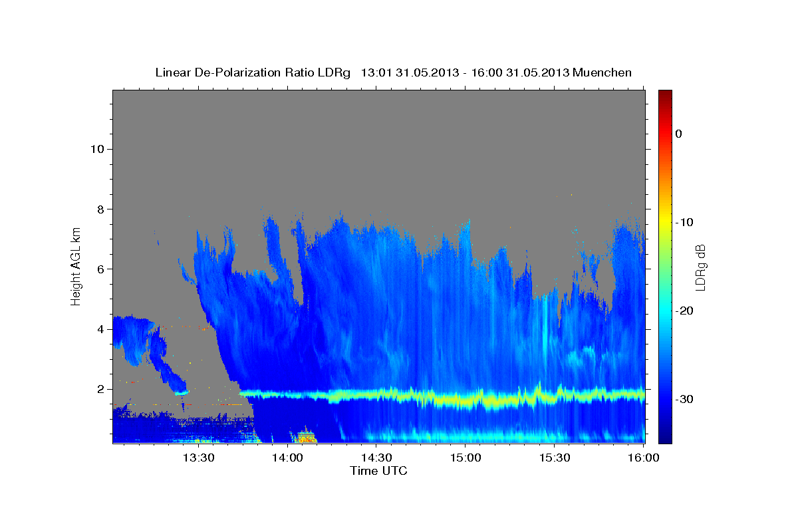
Task: Click the plot title 'Linear De-Polarization Ratio LDRg'
Action: point(253,72)
